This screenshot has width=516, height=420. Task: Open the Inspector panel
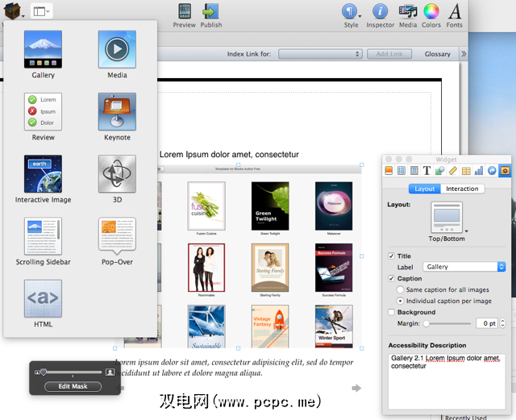click(x=380, y=15)
